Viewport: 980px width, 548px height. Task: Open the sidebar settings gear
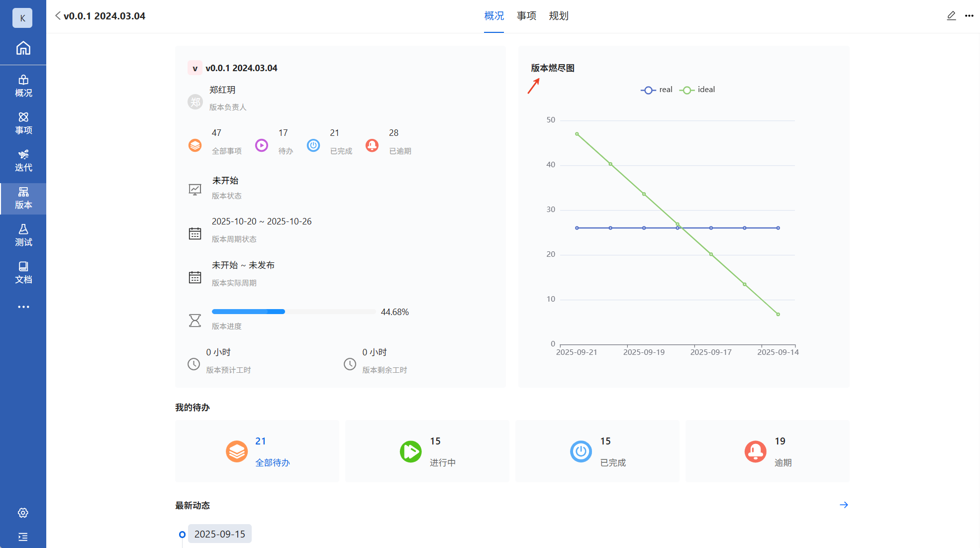tap(23, 513)
